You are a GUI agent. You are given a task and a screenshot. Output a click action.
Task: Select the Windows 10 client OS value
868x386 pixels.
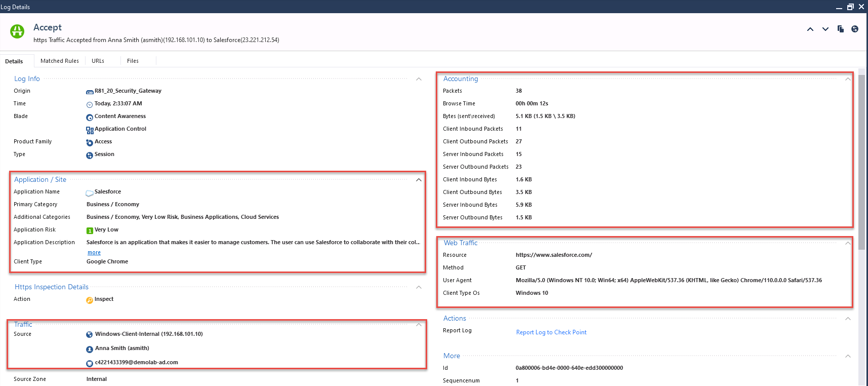point(532,293)
